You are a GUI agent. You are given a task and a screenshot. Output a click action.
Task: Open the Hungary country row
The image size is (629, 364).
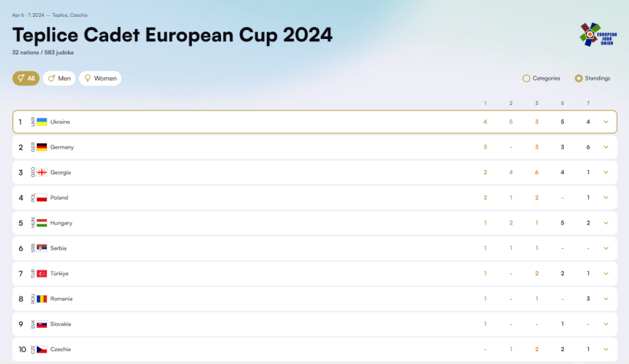[x=314, y=223]
